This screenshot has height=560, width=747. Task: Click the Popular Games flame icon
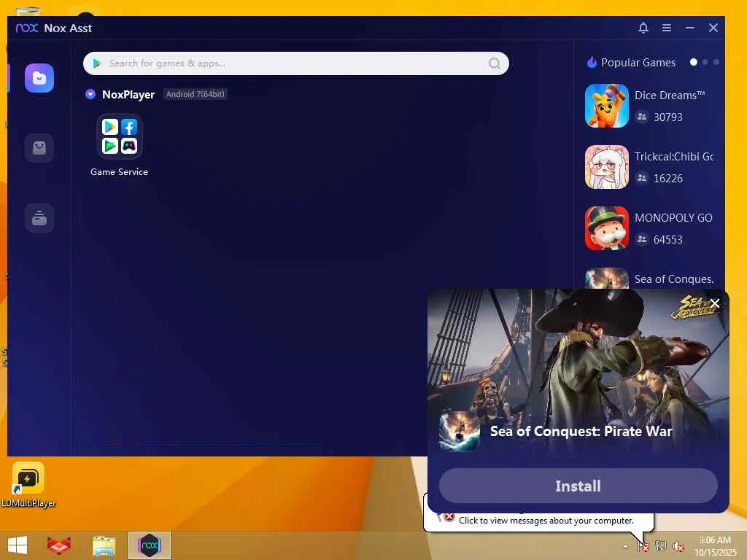tap(592, 63)
